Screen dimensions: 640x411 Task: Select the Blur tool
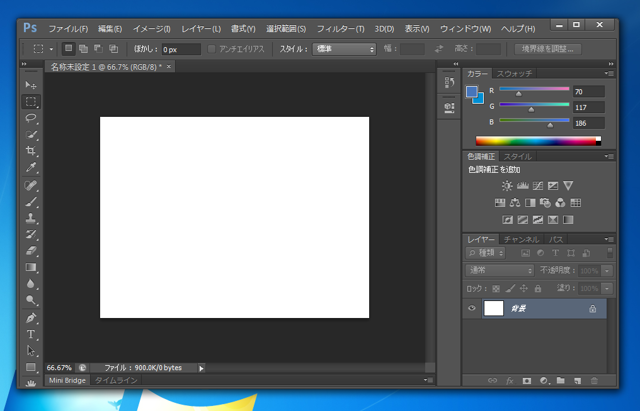31,284
